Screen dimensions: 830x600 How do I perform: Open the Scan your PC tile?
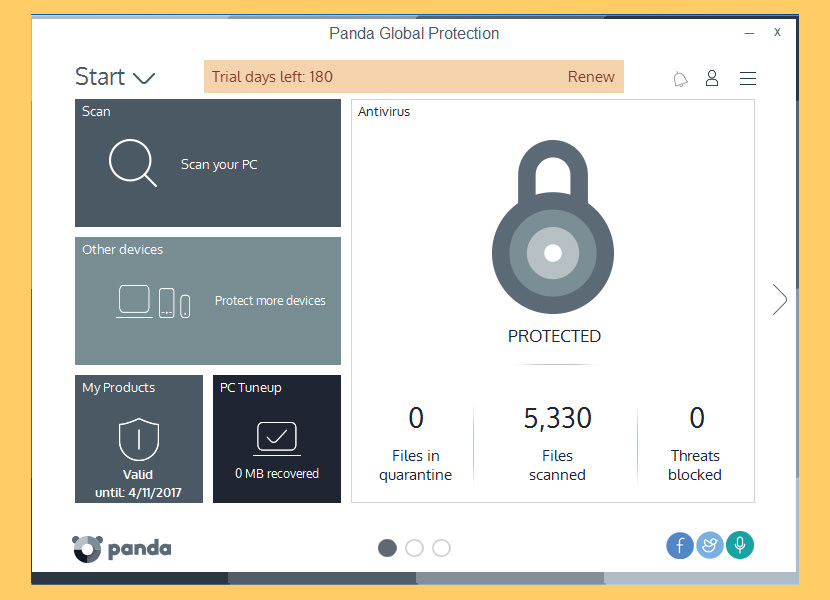pyautogui.click(x=208, y=163)
